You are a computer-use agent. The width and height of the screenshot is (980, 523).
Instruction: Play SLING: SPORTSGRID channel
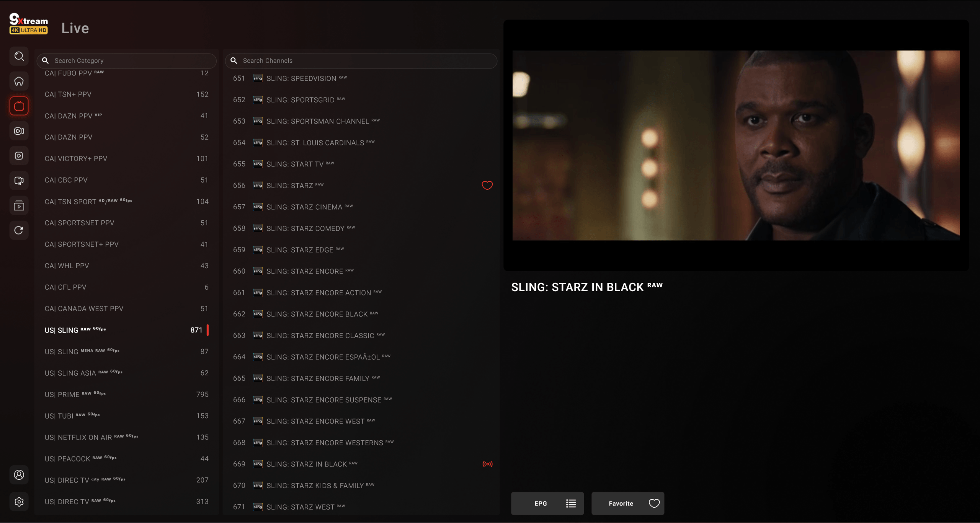301,100
